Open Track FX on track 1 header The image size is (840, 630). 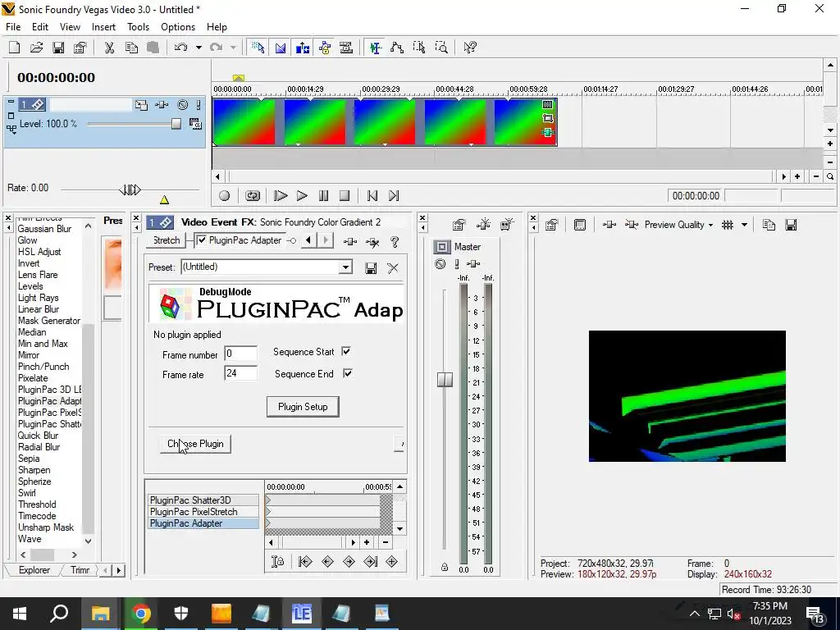coord(162,105)
